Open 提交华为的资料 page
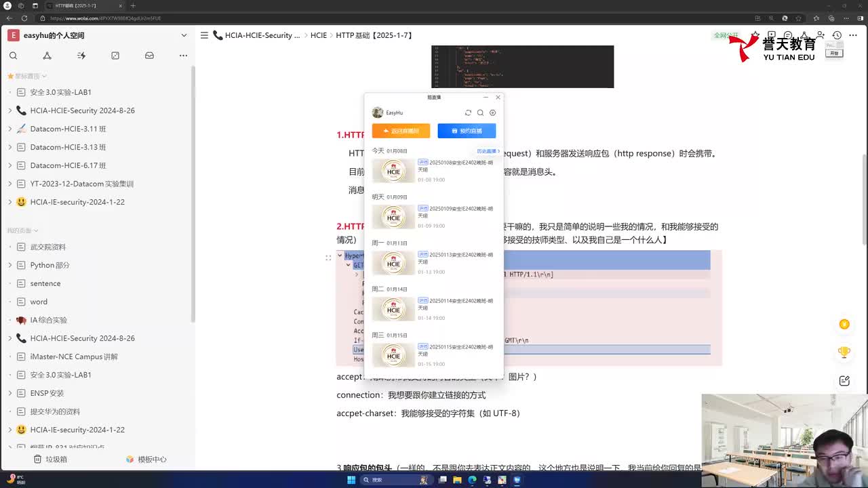The image size is (868, 488). click(55, 411)
